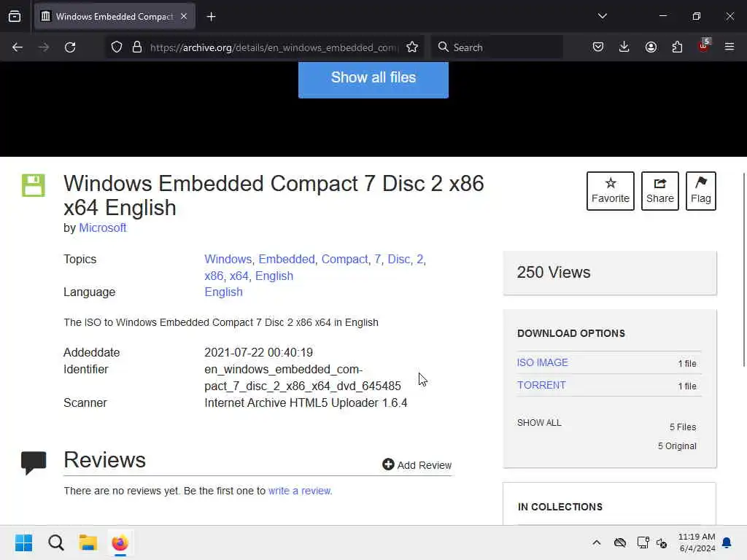This screenshot has width=747, height=560.
Task: Open the Microsoft creator link
Action: (102, 227)
